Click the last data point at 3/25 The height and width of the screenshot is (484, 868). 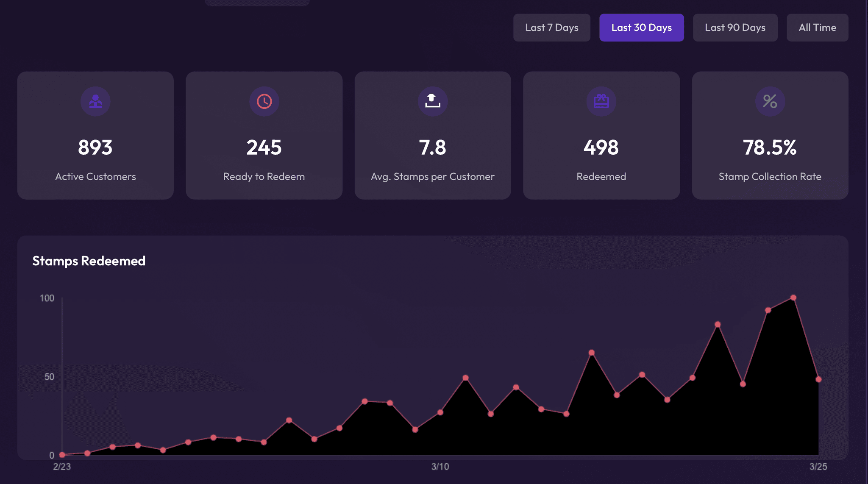pyautogui.click(x=818, y=379)
